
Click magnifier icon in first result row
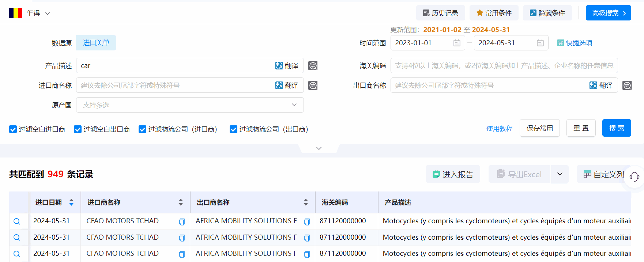(17, 221)
